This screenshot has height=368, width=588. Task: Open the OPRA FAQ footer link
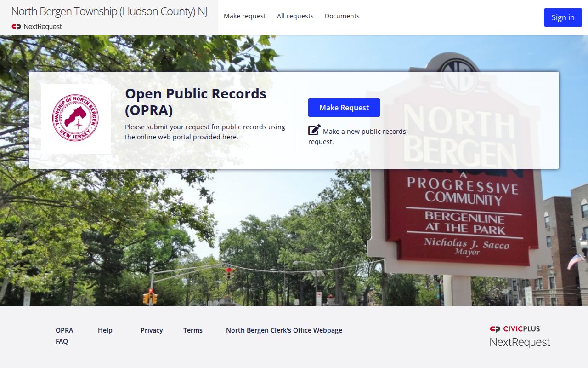point(64,336)
